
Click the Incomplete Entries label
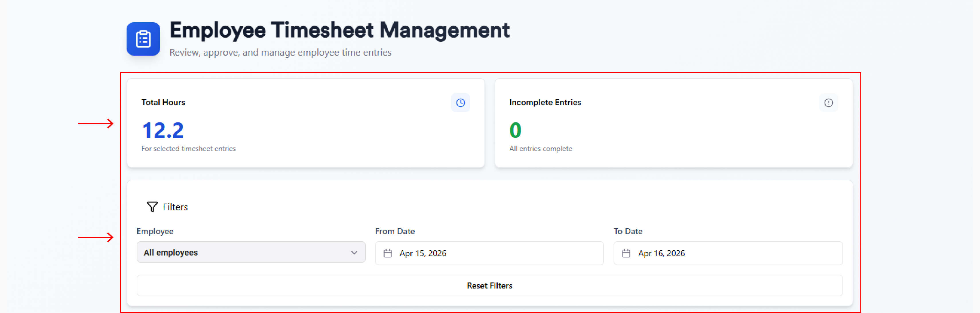coord(545,102)
